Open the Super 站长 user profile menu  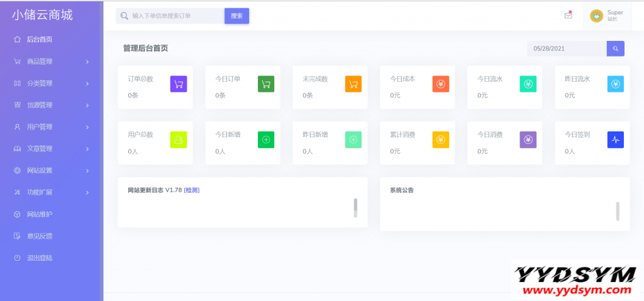[607, 16]
